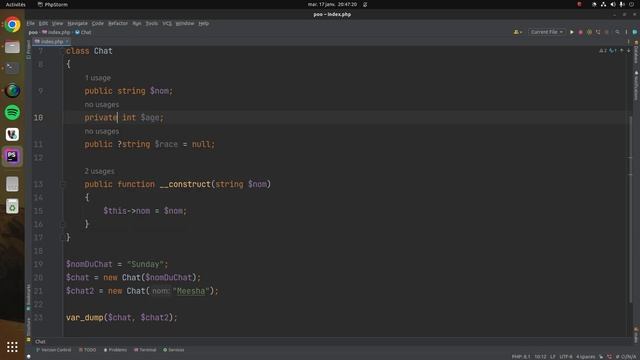Open the Navigate menu
This screenshot has height=360, width=640.
tap(77, 23)
